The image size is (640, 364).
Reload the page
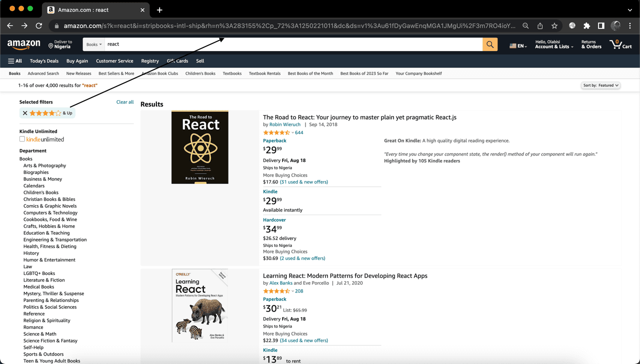[x=39, y=25]
